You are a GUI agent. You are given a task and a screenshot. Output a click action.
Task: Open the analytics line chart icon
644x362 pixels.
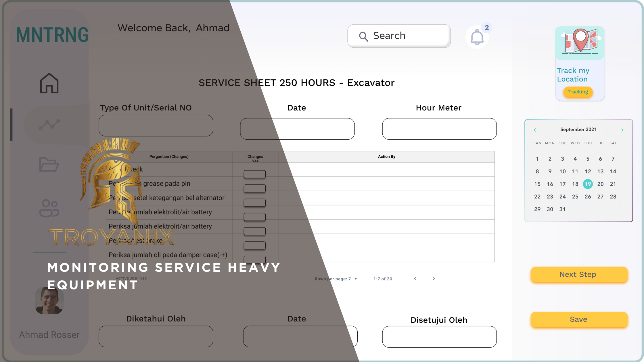pos(49,125)
